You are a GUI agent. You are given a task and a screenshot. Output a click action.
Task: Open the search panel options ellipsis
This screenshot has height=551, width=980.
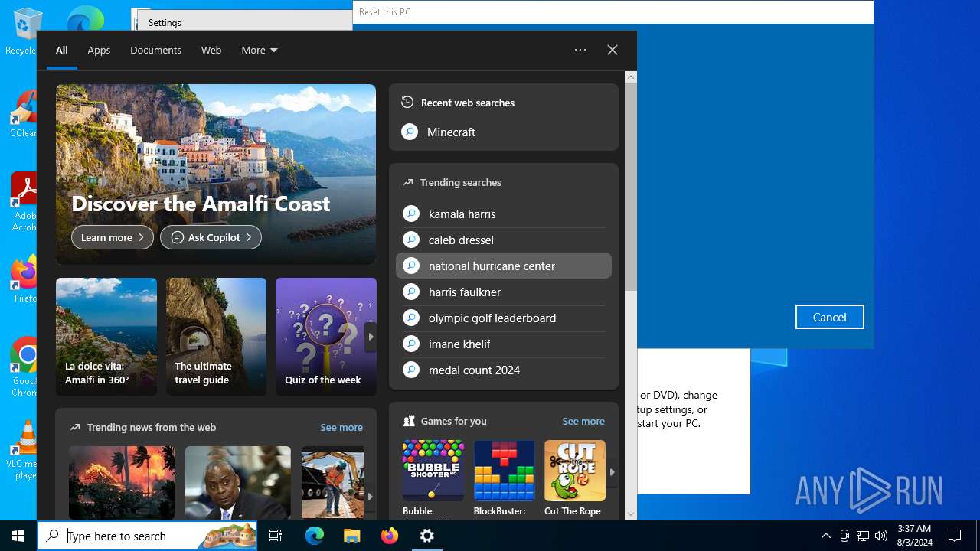[580, 50]
